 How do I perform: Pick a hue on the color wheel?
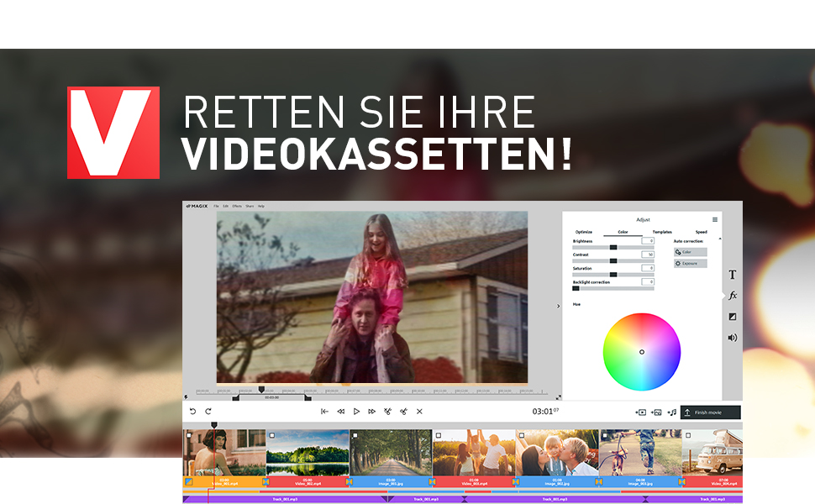point(641,351)
